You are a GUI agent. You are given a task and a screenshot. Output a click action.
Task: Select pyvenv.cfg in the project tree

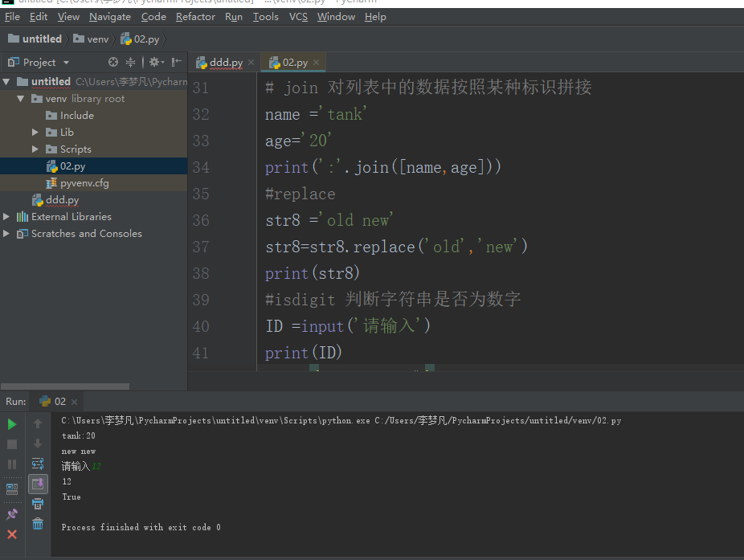(84, 182)
